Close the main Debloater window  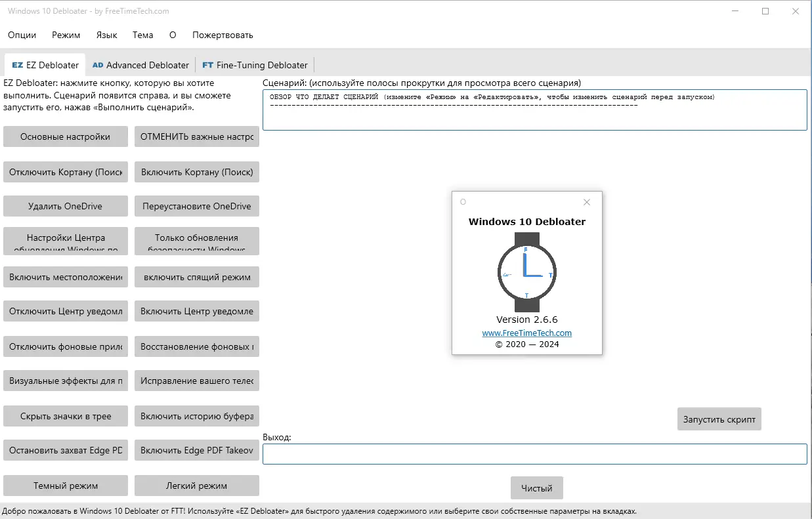[x=796, y=11]
